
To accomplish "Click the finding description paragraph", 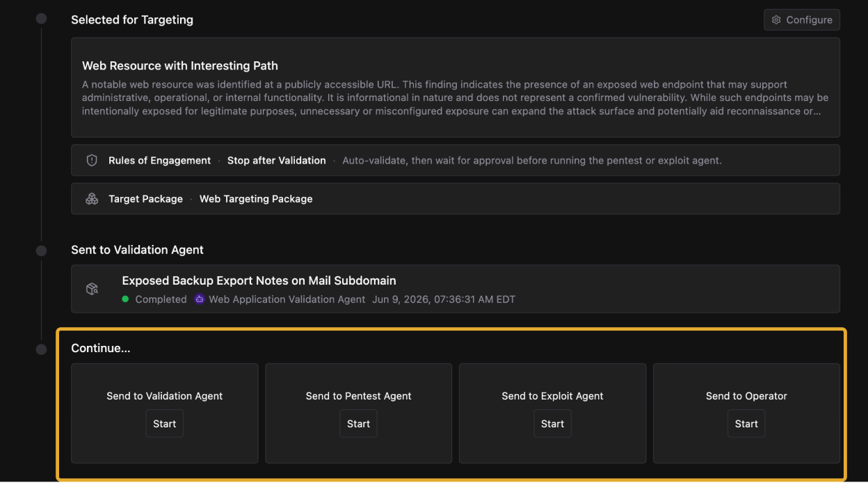I will click(x=455, y=98).
